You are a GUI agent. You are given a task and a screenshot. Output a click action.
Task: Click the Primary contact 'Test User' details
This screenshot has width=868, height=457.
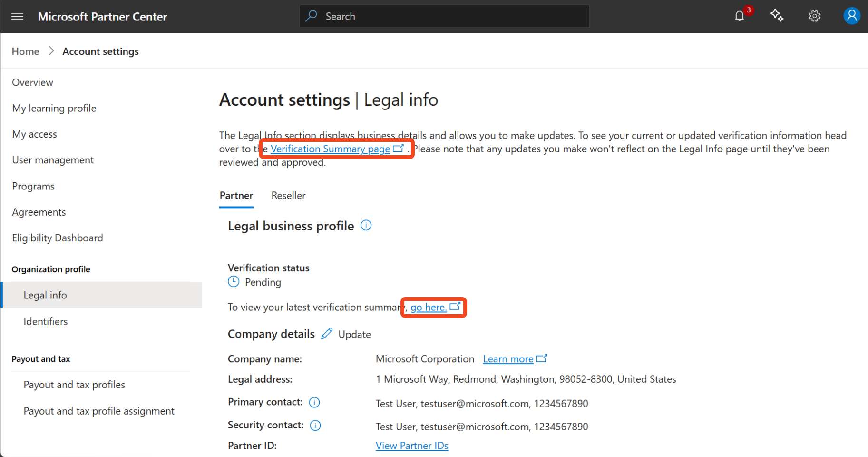(482, 404)
